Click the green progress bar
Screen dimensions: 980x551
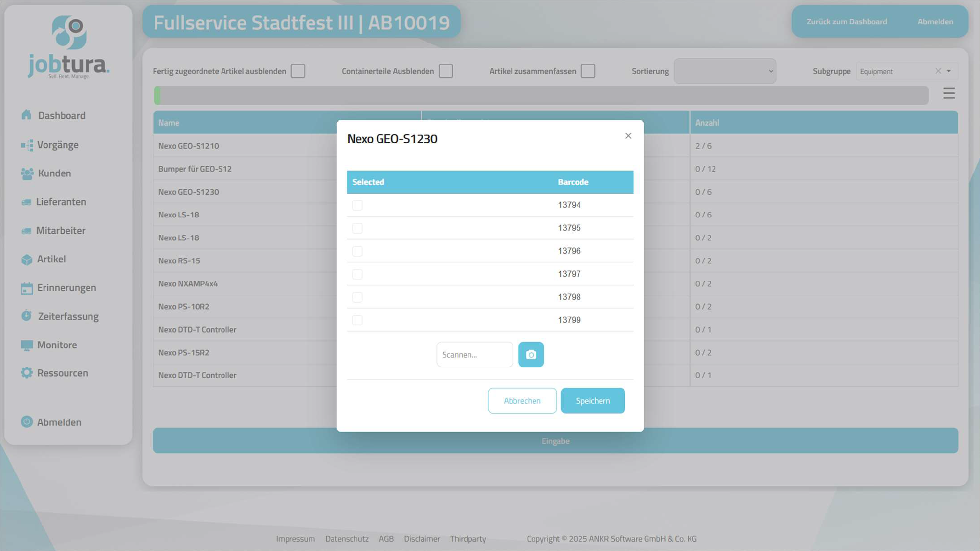click(158, 96)
